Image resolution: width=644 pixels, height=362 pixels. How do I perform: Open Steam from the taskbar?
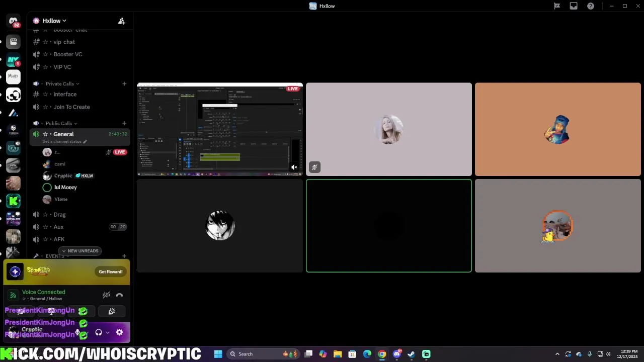[411, 354]
